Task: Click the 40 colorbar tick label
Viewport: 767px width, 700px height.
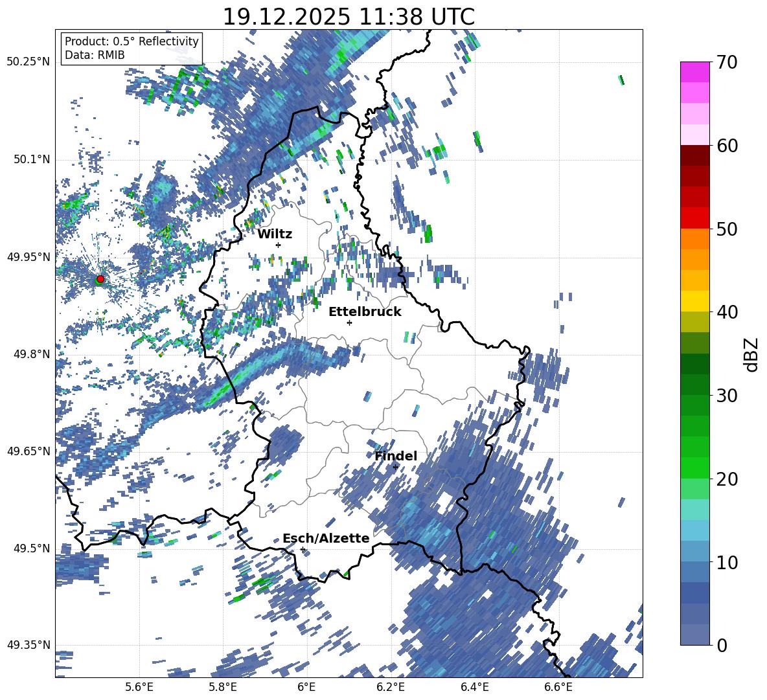Action: coord(727,312)
